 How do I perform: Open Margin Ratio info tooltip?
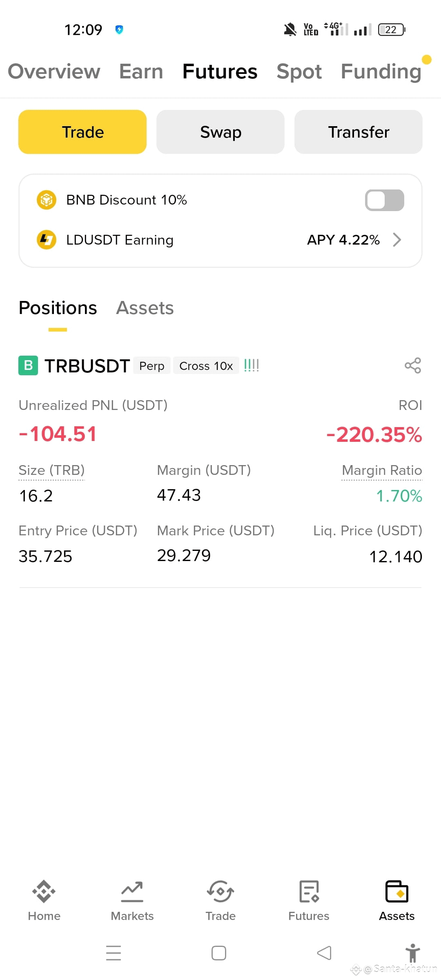pyautogui.click(x=382, y=470)
